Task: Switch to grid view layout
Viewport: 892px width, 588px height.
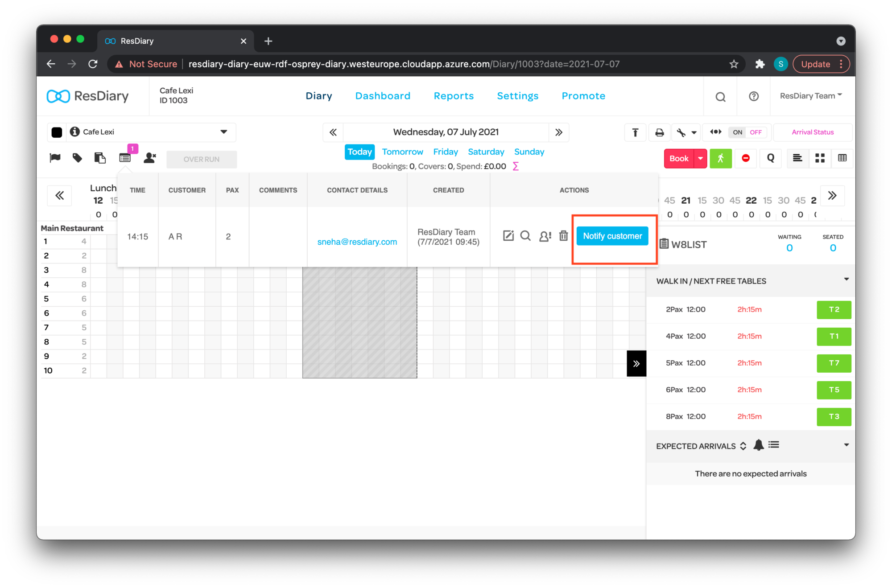Action: [x=820, y=158]
